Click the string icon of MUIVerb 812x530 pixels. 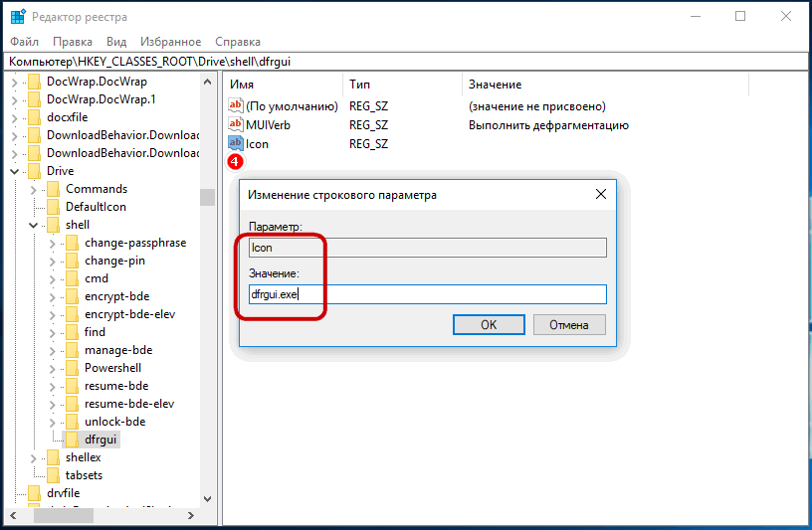click(236, 124)
